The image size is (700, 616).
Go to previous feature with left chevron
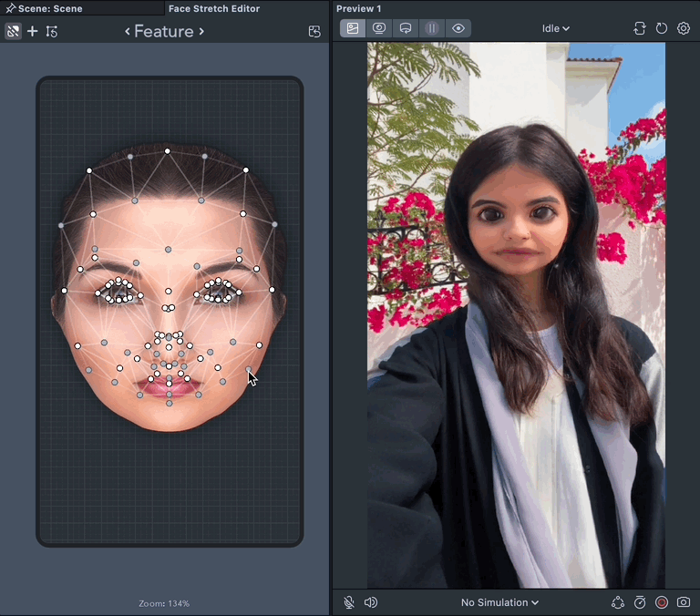[128, 31]
